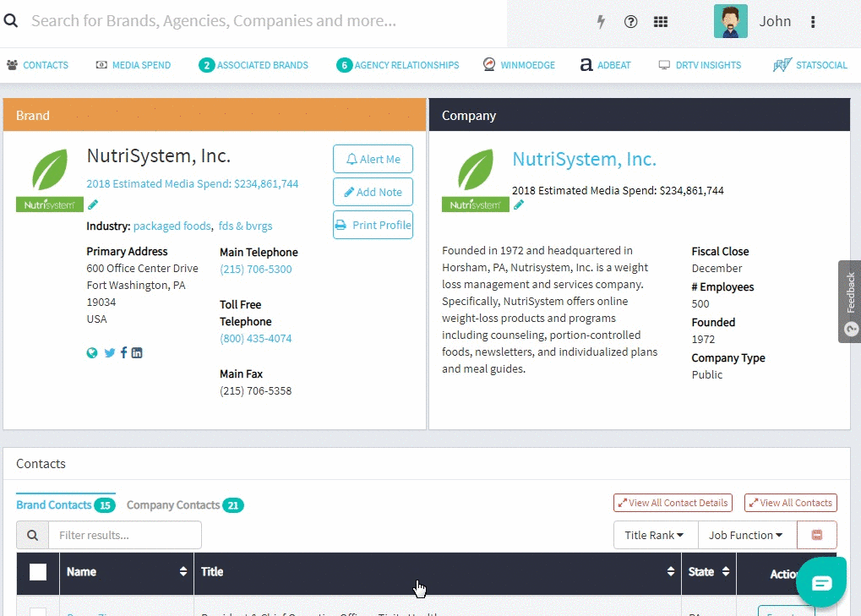The height and width of the screenshot is (616, 861).
Task: Go to the Agency Relationships nav tab
Action: [x=398, y=65]
